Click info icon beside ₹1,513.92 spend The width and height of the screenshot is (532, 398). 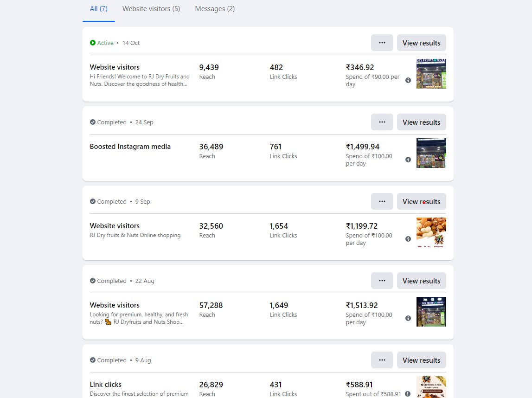tap(408, 318)
